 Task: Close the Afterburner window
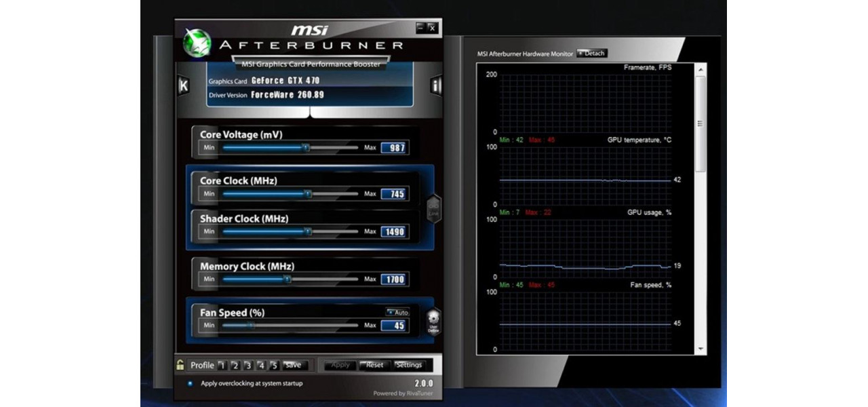click(x=432, y=27)
